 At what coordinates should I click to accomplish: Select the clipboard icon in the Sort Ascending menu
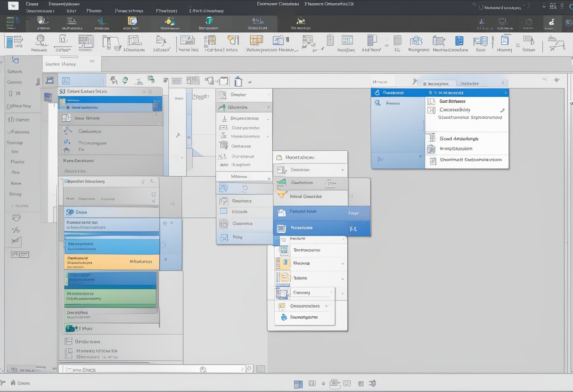pyautogui.click(x=432, y=148)
